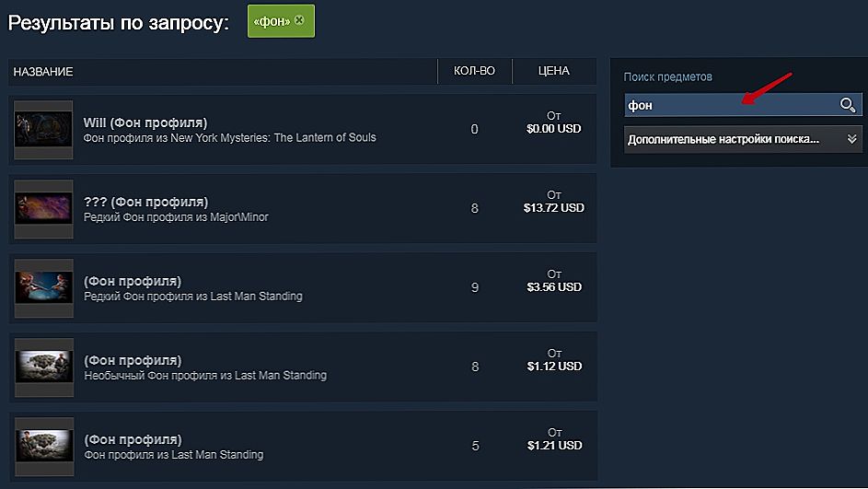Click the magnifying glass search icon
The image size is (868, 489).
click(848, 105)
